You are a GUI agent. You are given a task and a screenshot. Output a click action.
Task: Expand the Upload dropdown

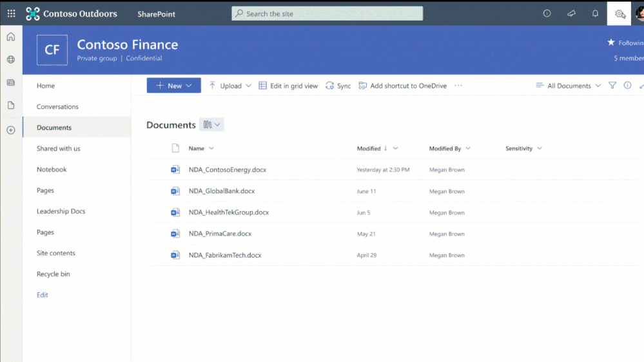[248, 86]
